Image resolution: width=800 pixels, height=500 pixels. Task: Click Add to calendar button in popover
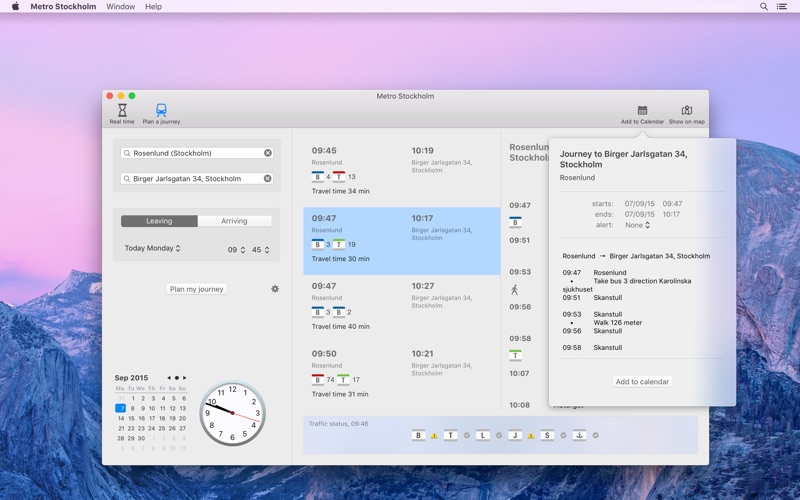click(x=642, y=382)
